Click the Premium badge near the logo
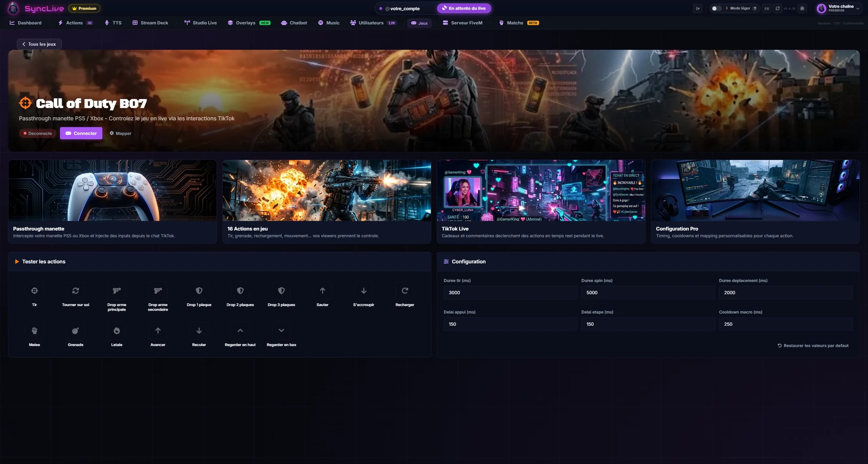 tap(84, 8)
